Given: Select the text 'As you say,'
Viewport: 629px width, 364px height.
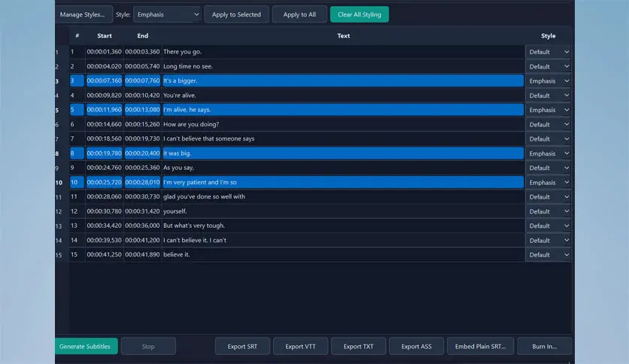Looking at the screenshot, I should [178, 168].
